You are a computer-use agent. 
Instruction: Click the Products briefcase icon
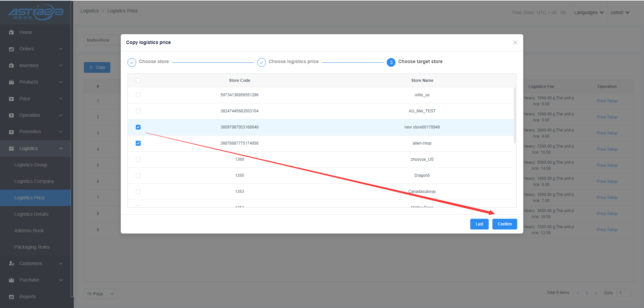[x=11, y=82]
